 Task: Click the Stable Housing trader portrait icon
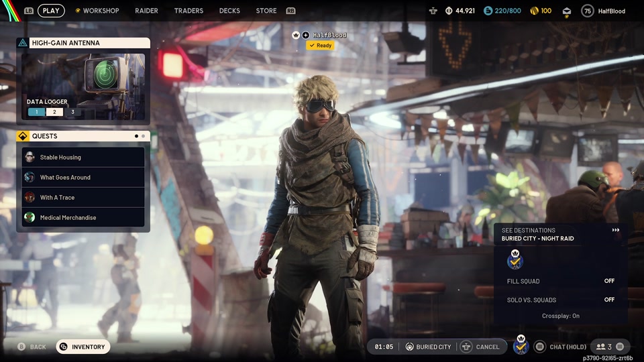[30, 157]
